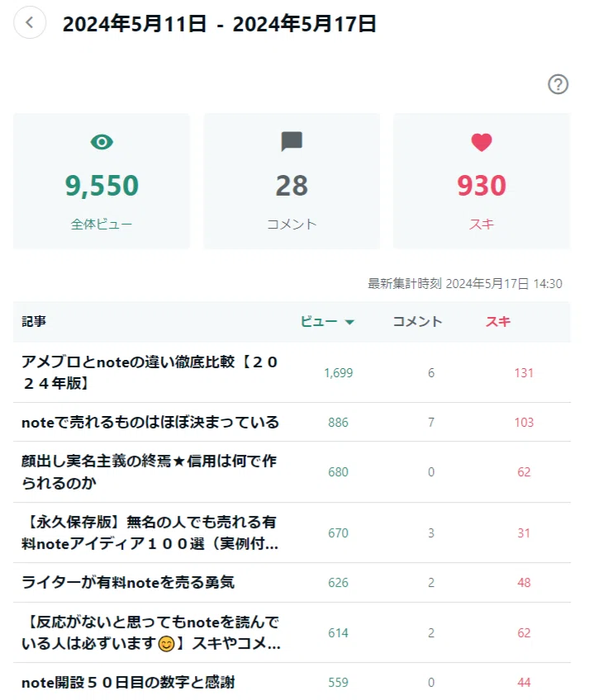Click the back chevron button beside date range
The height and width of the screenshot is (700, 608).
click(30, 22)
